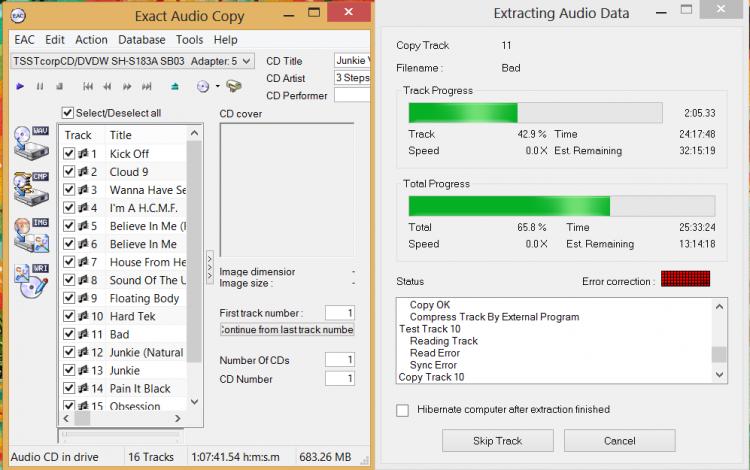Click status log scroll up arrow
This screenshot has height=470, width=750.
click(719, 306)
